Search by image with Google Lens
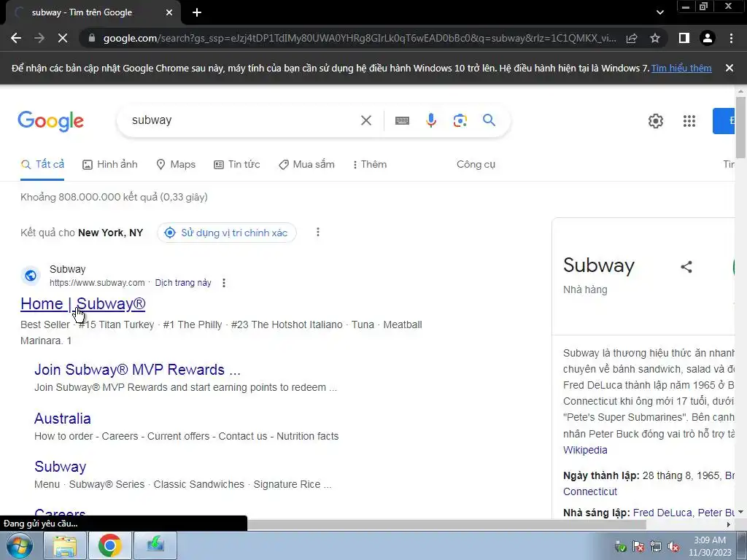This screenshot has width=747, height=560. pyautogui.click(x=460, y=120)
